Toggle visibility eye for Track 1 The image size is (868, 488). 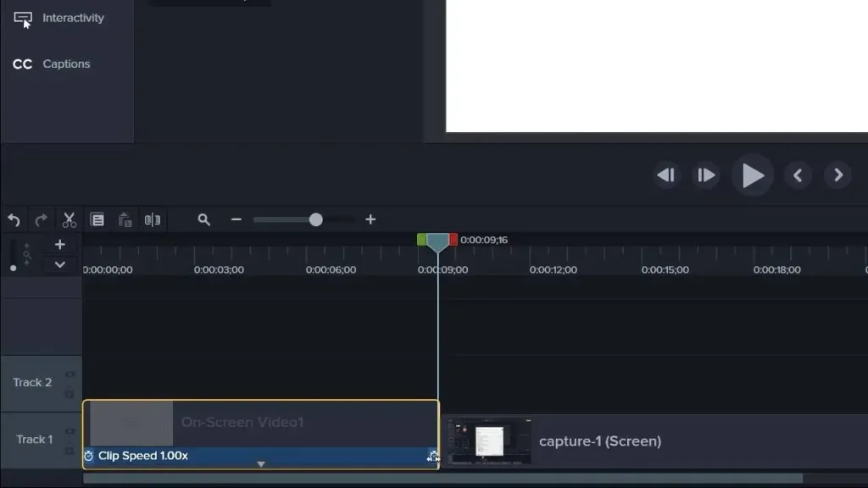pyautogui.click(x=70, y=431)
